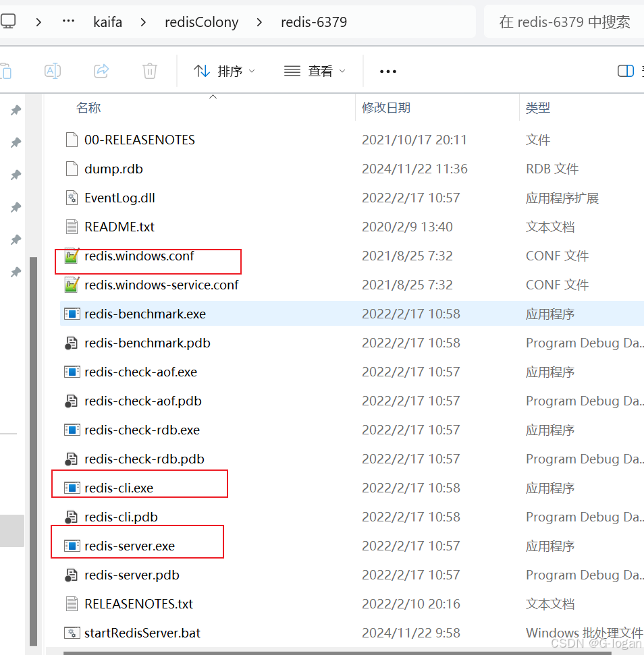The width and height of the screenshot is (644, 655).
Task: Click the This PC monitor icon
Action: 7,21
